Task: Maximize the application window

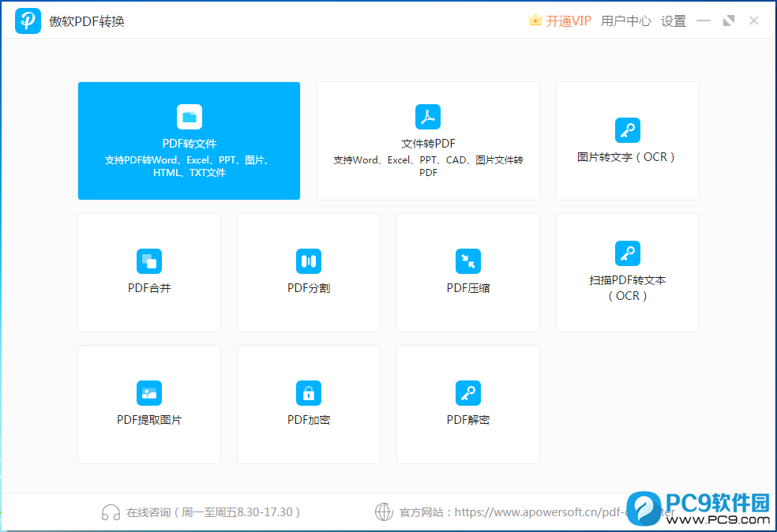Action: [728, 21]
